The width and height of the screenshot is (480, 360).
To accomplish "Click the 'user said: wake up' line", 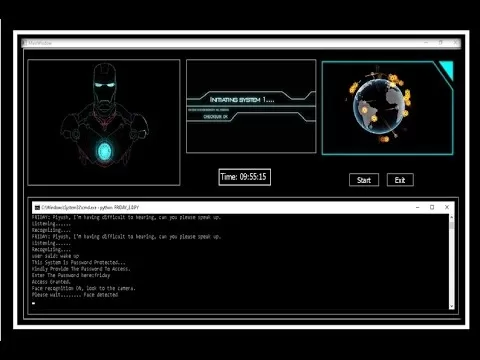I will tap(55, 256).
